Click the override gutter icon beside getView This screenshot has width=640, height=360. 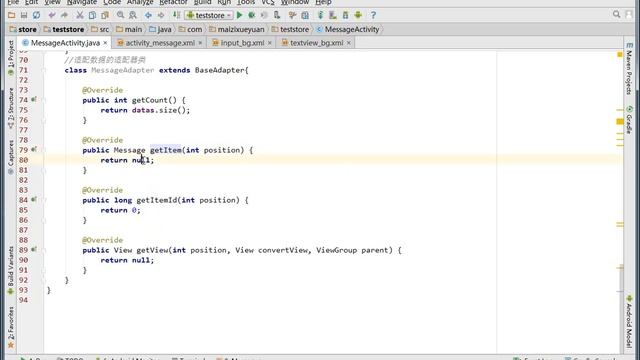pyautogui.click(x=34, y=249)
